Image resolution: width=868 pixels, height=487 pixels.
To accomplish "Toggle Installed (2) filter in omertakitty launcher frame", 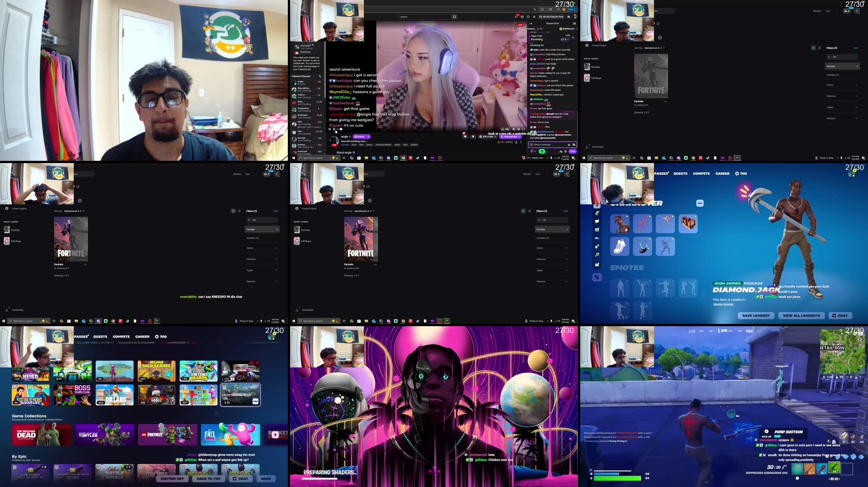I will click(252, 238).
